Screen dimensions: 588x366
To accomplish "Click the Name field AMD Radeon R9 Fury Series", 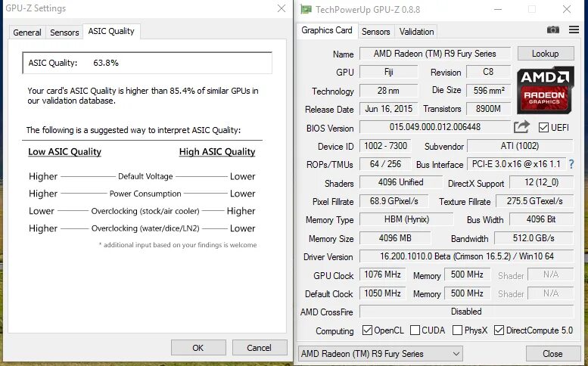I will 435,54.
